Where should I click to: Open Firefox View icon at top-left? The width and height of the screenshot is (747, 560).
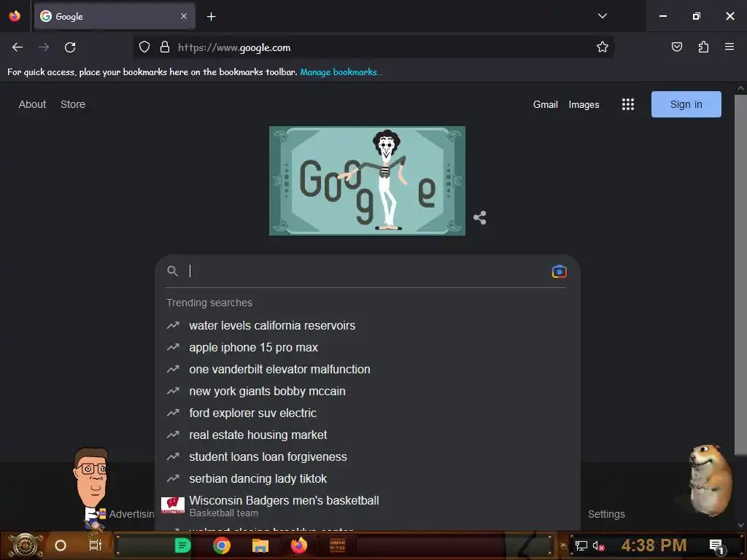click(x=15, y=16)
